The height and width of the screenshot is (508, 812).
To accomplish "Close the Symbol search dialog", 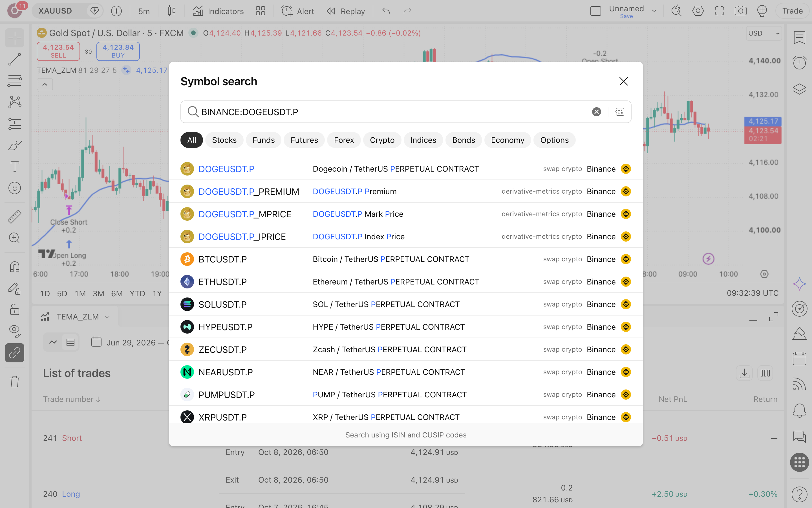I will [x=623, y=81].
